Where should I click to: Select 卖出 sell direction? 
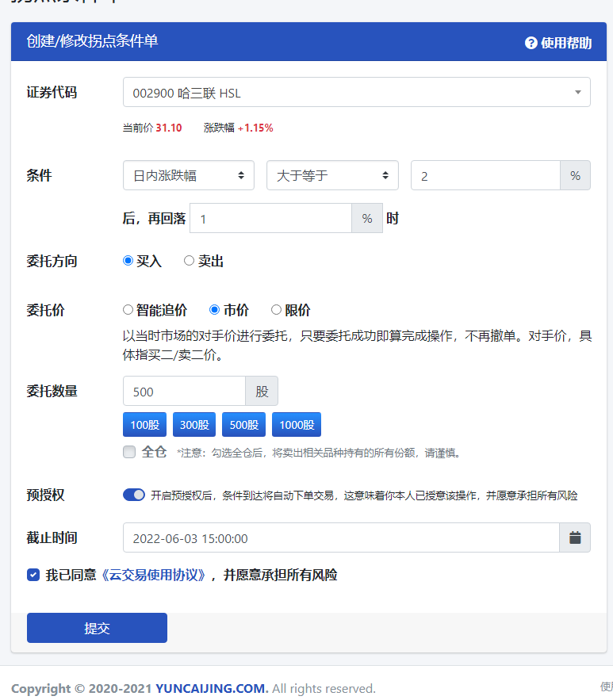pyautogui.click(x=189, y=261)
